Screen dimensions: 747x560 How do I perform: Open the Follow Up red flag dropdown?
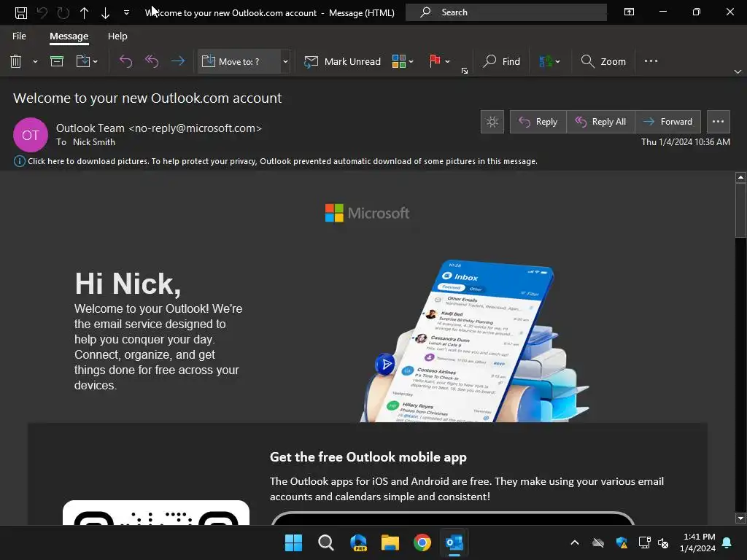coord(438,61)
